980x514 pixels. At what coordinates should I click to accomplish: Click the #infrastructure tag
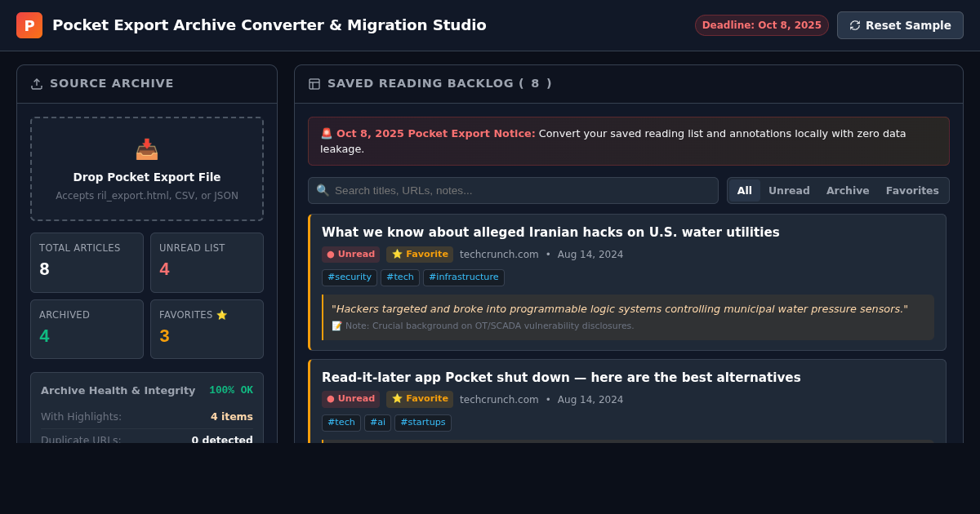[x=464, y=277]
